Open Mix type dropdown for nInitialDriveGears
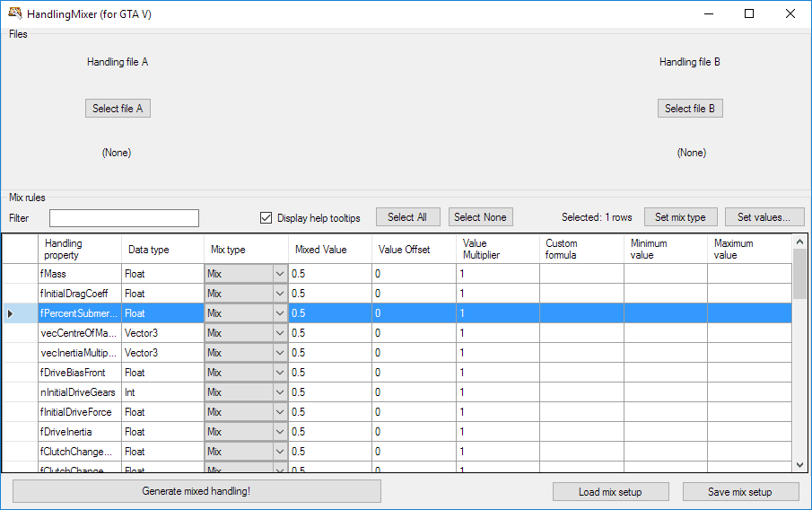Screen dimensions: 812x510 [x=279, y=392]
